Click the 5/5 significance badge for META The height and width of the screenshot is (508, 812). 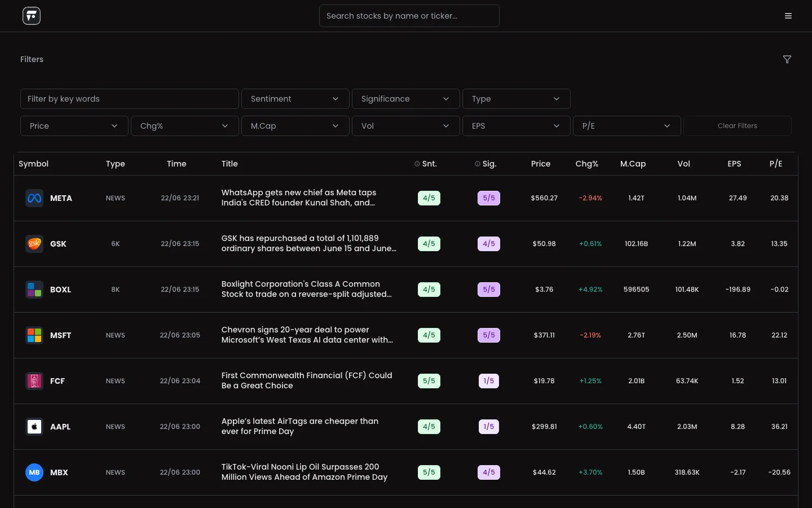coord(489,198)
